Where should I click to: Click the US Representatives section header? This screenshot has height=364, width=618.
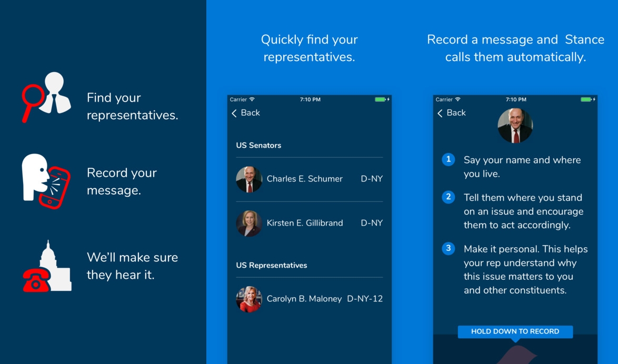(x=272, y=265)
